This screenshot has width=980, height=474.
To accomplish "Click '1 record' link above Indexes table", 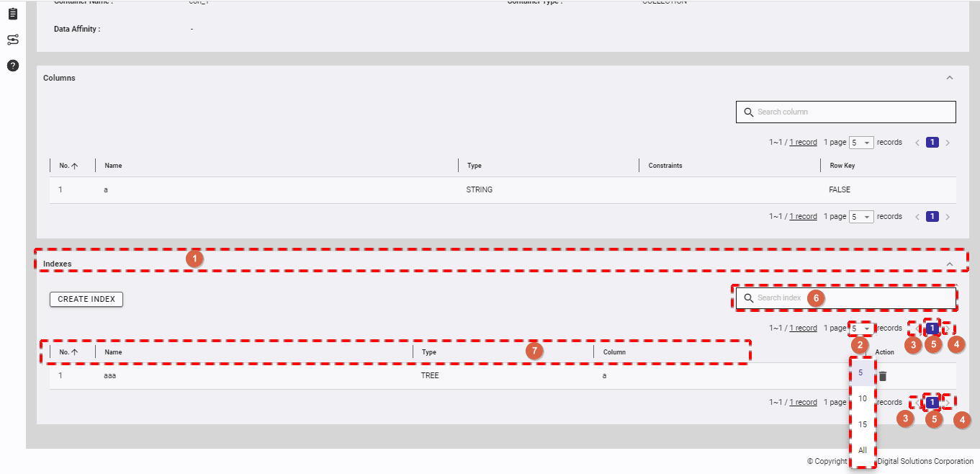I will pyautogui.click(x=803, y=328).
